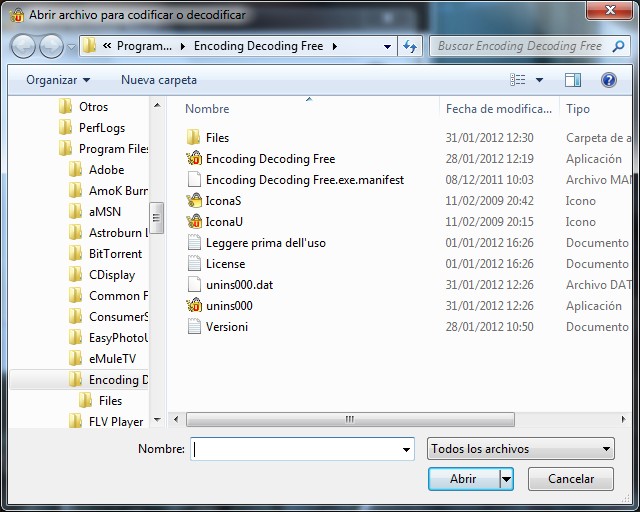Refresh the Encoding Decoding Free folder view
Screen dimensions: 640x512
coord(410,46)
